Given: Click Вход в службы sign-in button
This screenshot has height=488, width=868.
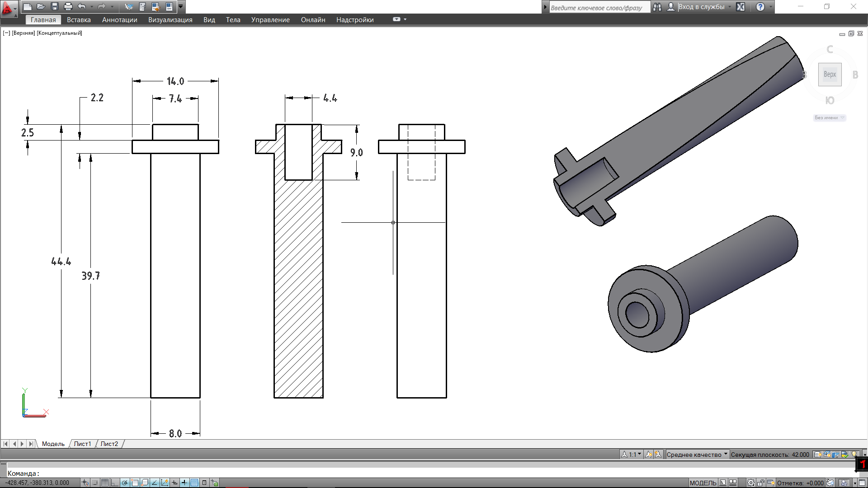Looking at the screenshot, I should click(701, 7).
